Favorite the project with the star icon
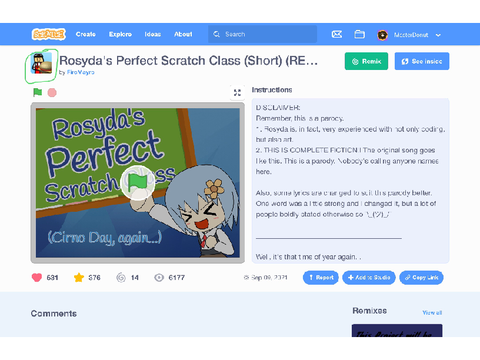The width and height of the screenshot is (480, 360). click(79, 277)
